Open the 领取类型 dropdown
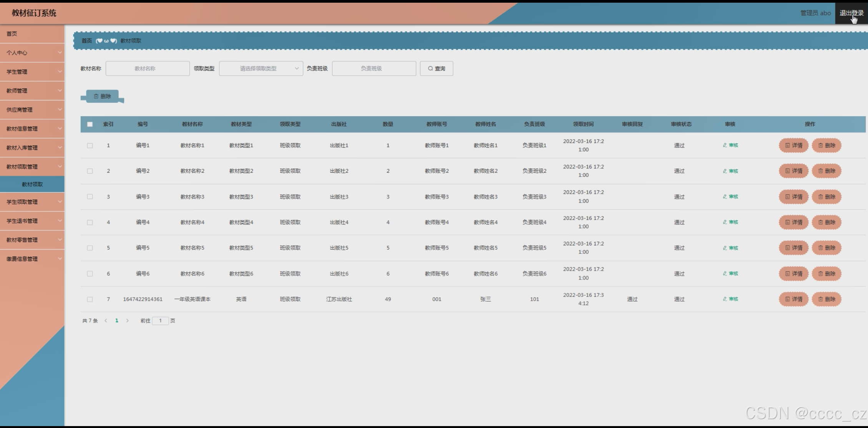 tap(261, 68)
